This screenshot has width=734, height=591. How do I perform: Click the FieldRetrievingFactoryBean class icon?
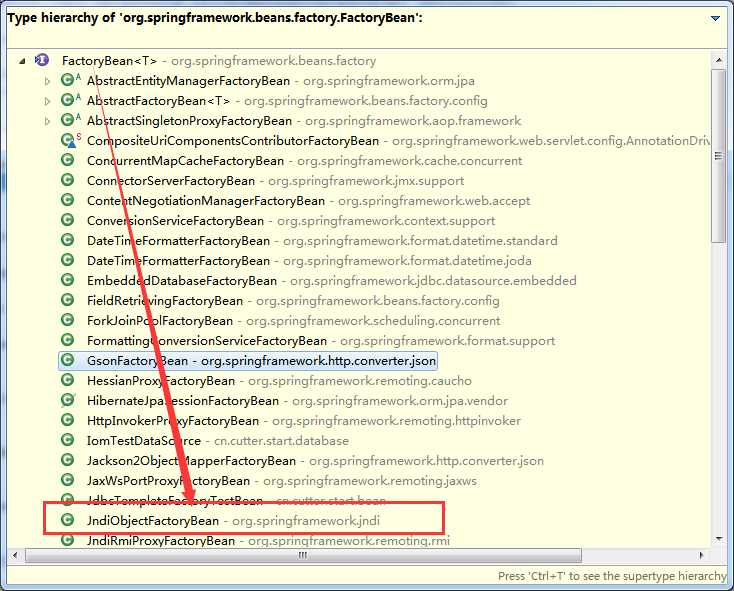coord(68,300)
